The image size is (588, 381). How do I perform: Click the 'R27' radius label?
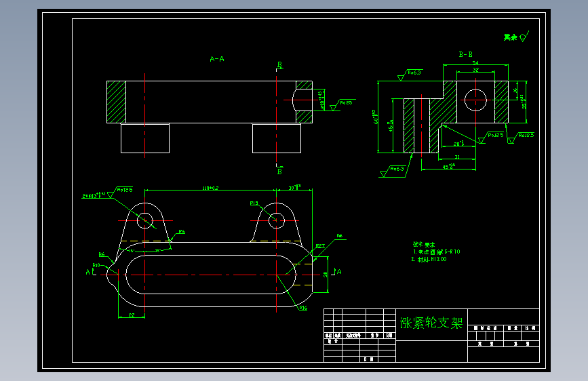coord(320,246)
